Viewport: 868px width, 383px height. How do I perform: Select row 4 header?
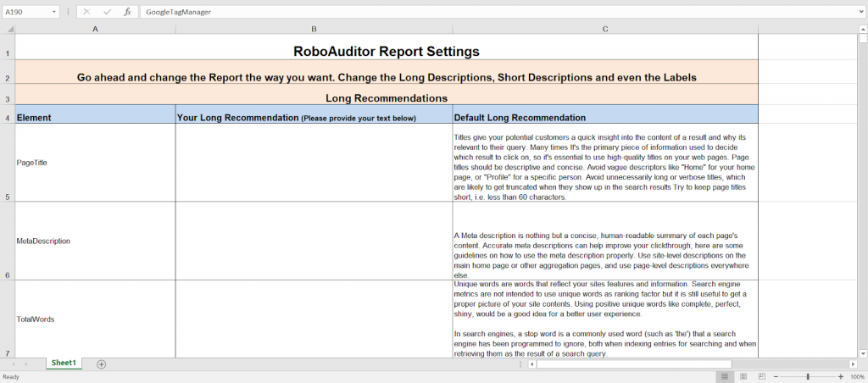(7, 114)
